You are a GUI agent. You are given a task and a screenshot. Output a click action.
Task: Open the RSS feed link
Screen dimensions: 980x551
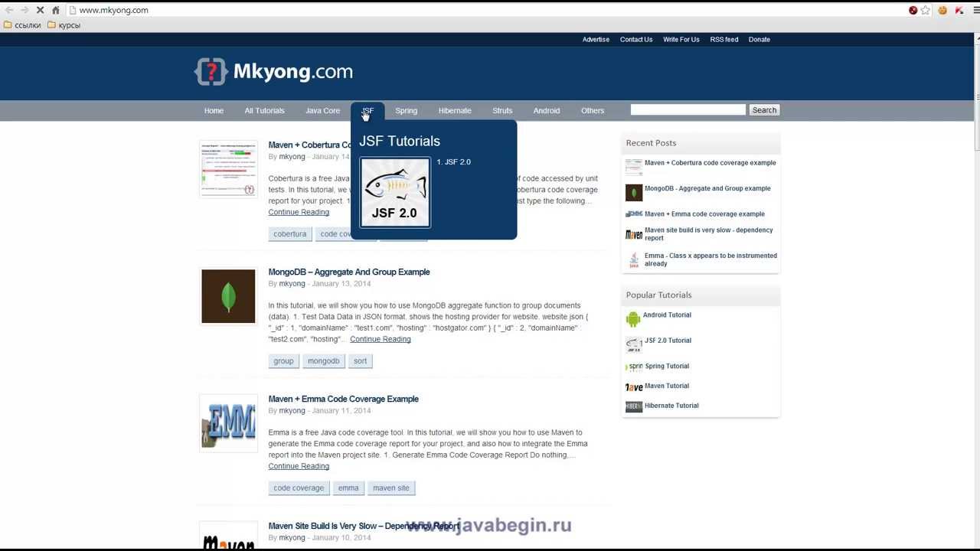click(x=724, y=40)
